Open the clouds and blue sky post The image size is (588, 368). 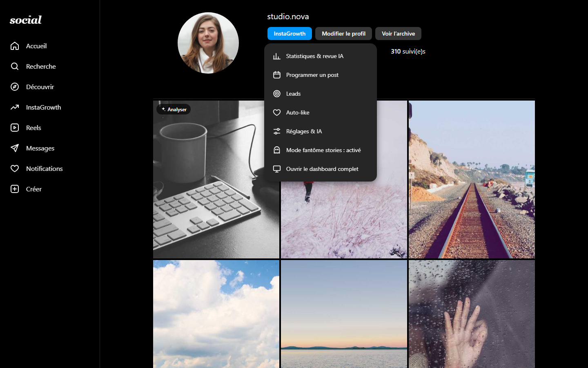click(x=216, y=314)
